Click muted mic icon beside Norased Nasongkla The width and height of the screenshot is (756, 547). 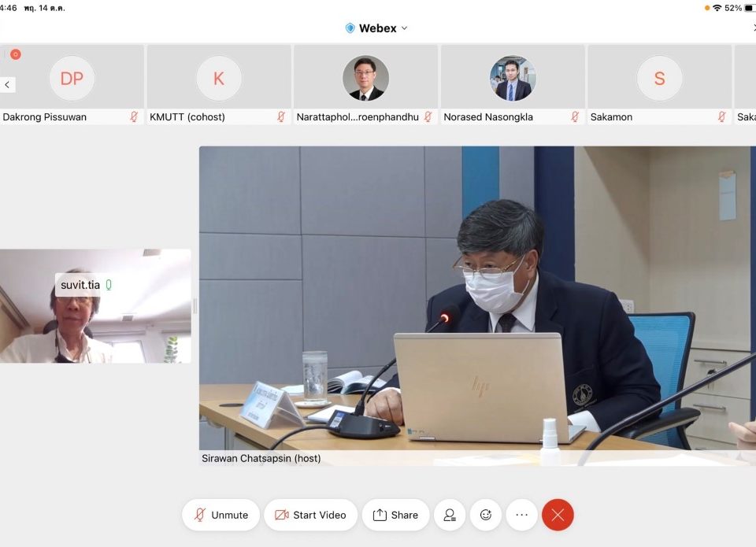coord(575,116)
